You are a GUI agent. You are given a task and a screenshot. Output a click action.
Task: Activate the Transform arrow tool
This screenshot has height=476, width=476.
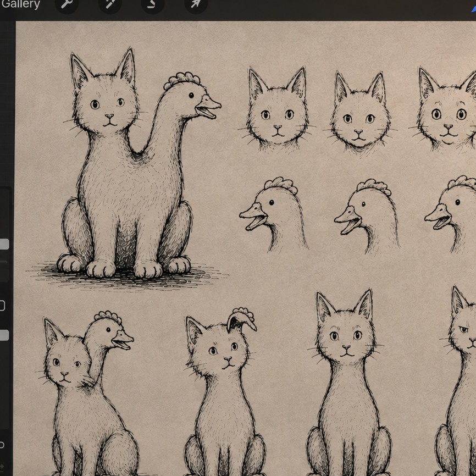coord(196,4)
